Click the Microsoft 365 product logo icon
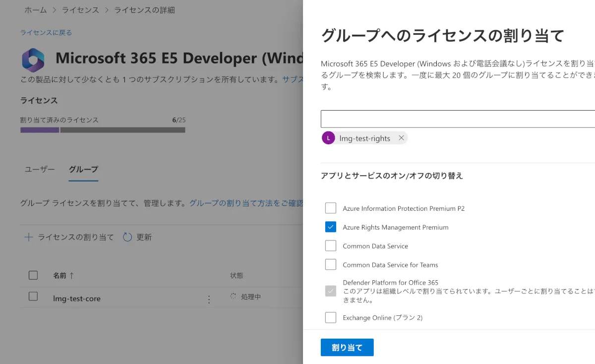This screenshot has width=595, height=364. pos(33,60)
